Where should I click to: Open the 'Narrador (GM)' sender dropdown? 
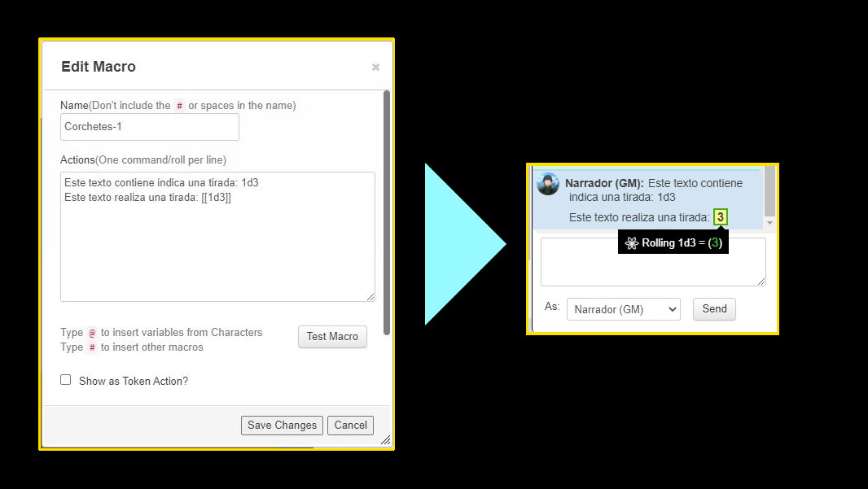623,308
